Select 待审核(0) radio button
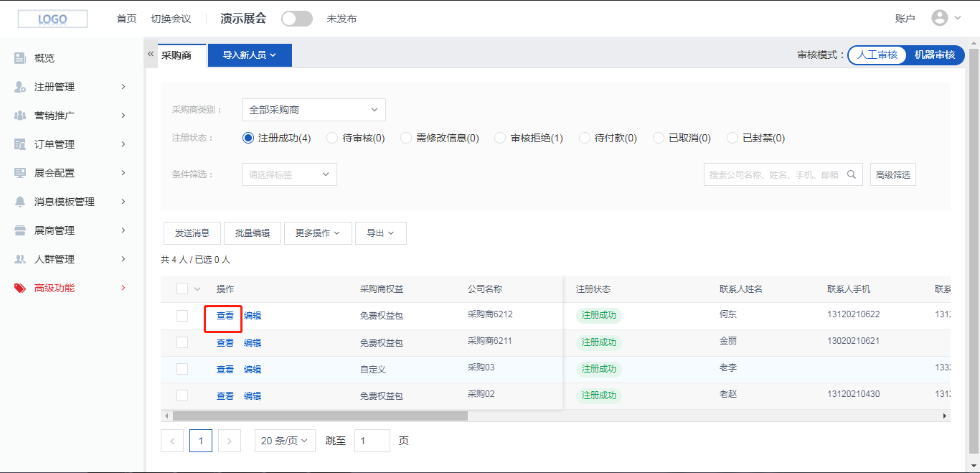 click(332, 138)
